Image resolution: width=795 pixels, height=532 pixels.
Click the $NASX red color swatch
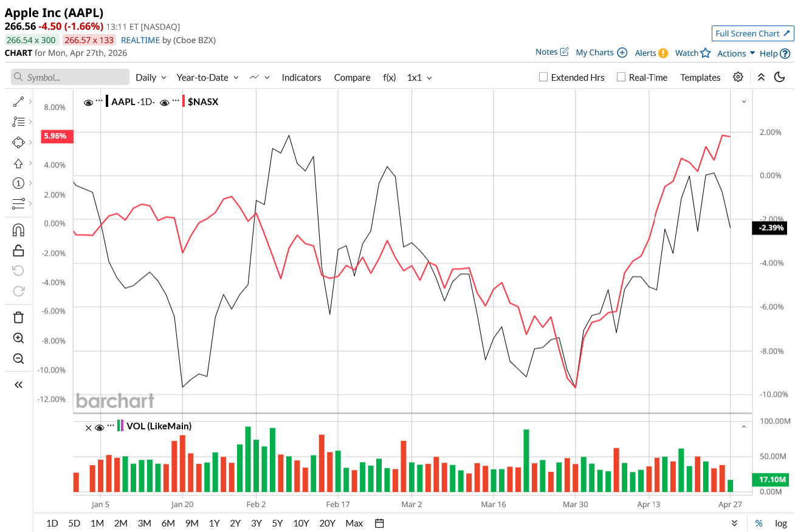click(x=184, y=101)
